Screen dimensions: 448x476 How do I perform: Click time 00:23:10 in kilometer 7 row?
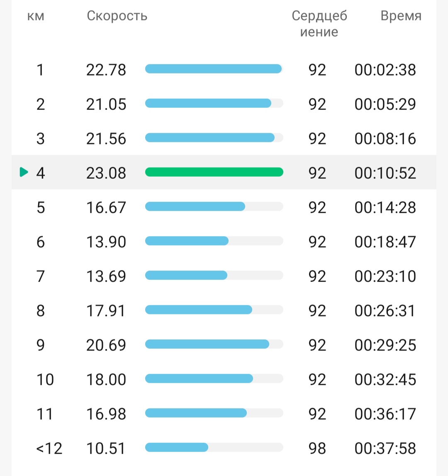tap(385, 276)
